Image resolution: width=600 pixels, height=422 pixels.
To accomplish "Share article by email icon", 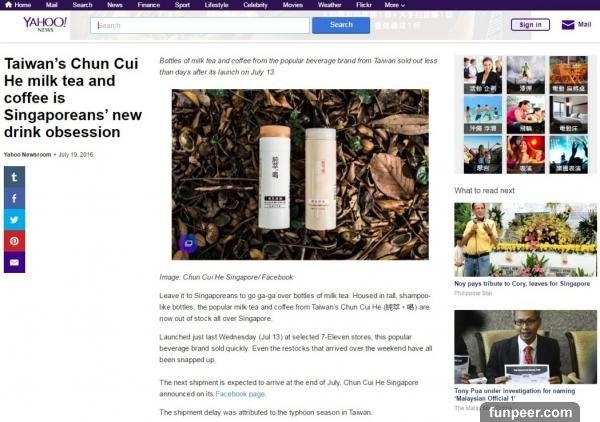I will 15,262.
